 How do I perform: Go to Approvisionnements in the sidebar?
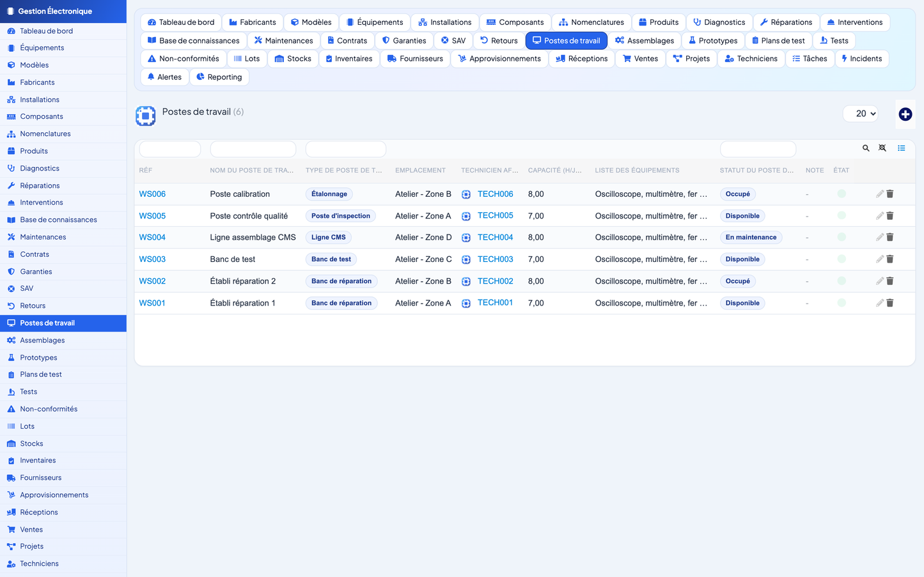coord(63,495)
